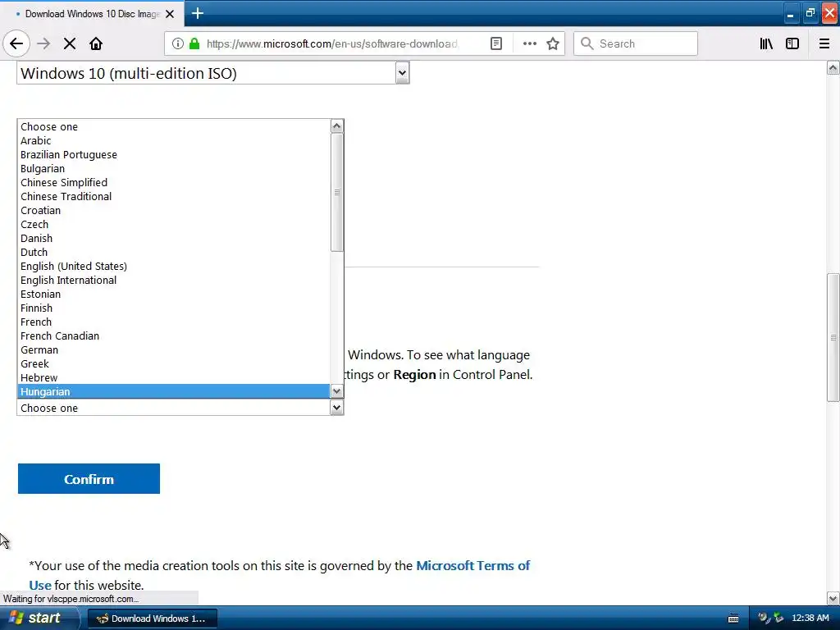Click the green secure connection padlock
840x630 pixels.
pyautogui.click(x=194, y=43)
